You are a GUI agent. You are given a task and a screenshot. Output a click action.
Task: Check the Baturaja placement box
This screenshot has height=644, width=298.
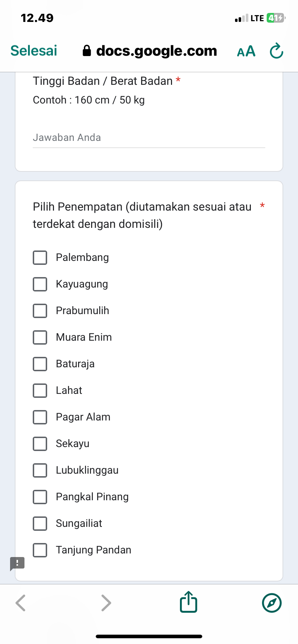coord(40,364)
